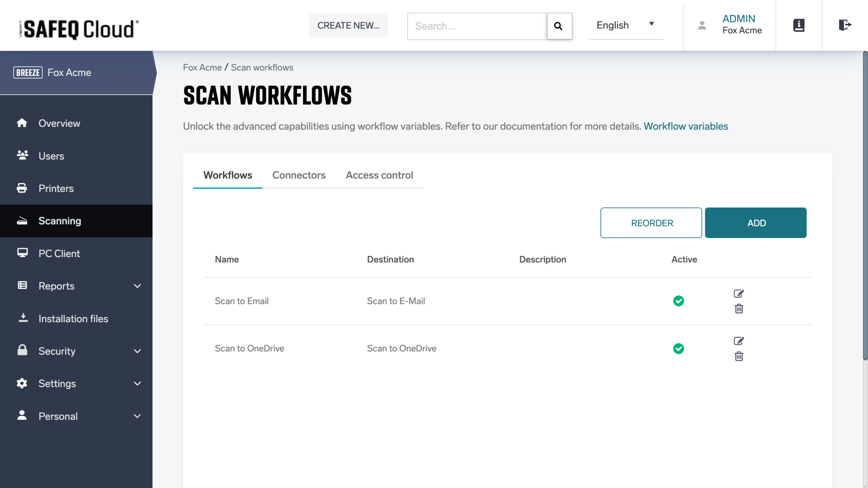Click the ADD workflow button
The width and height of the screenshot is (868, 488).
[755, 223]
